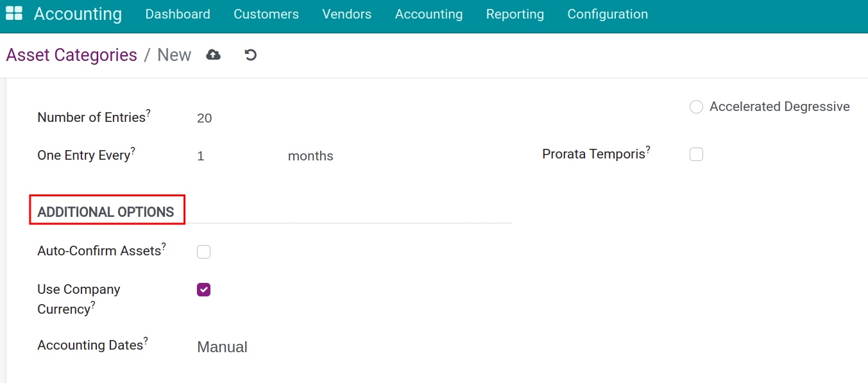This screenshot has width=868, height=383.
Task: Click the discard changes undo icon
Action: pyautogui.click(x=251, y=55)
